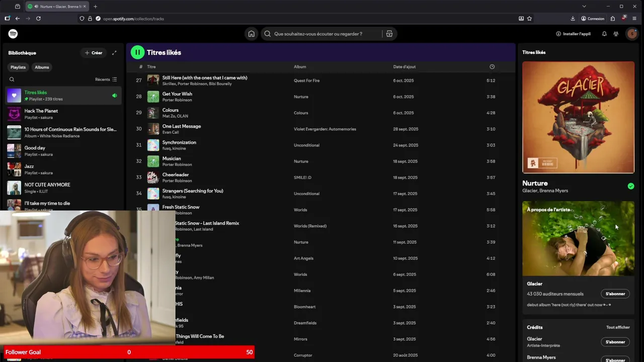
Task: Click the Créer button in library
Action: (x=94, y=53)
